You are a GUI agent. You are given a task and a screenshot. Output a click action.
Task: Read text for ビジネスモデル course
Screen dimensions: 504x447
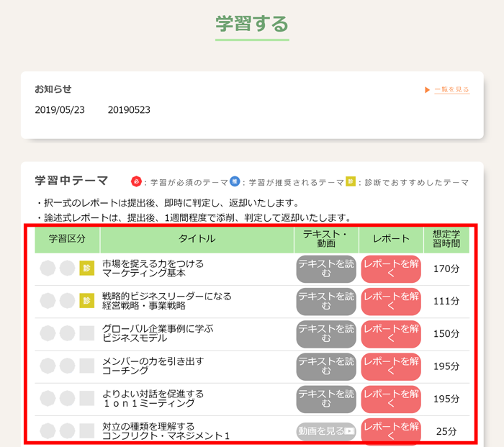326,333
